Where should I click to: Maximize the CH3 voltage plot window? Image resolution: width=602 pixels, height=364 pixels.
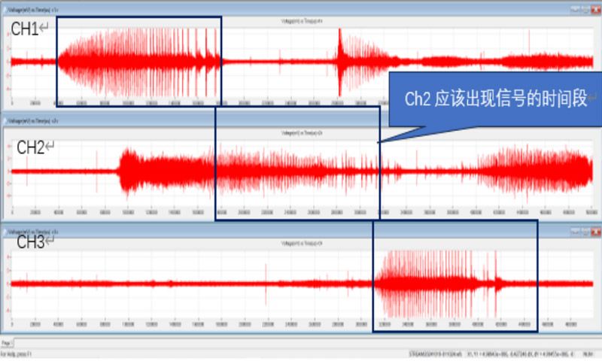point(585,232)
